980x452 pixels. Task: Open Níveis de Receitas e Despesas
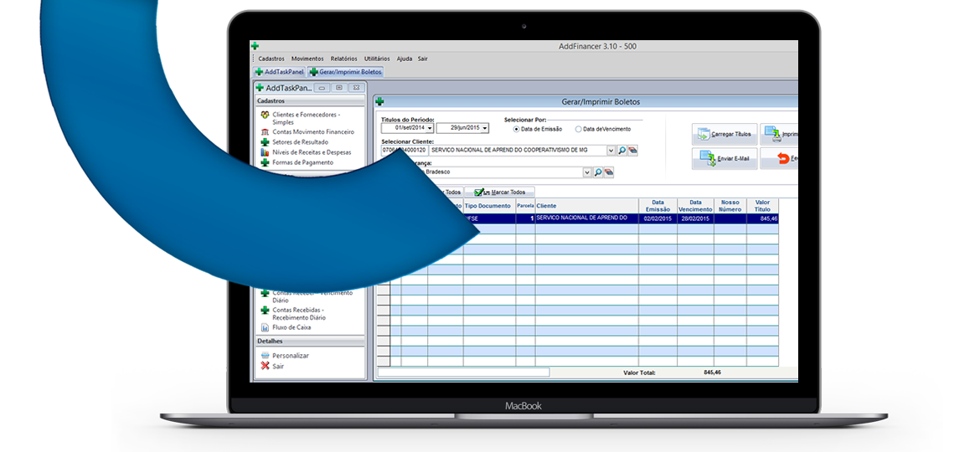(x=311, y=152)
